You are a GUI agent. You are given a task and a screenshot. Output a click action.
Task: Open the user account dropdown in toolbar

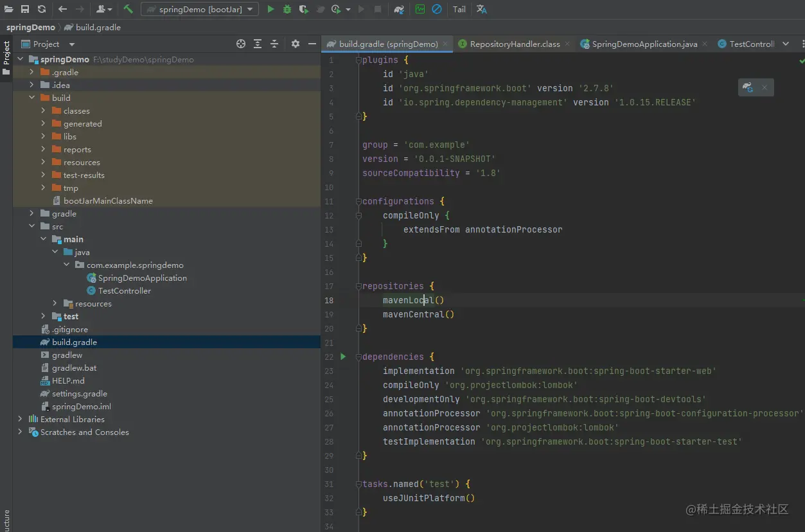tap(103, 9)
